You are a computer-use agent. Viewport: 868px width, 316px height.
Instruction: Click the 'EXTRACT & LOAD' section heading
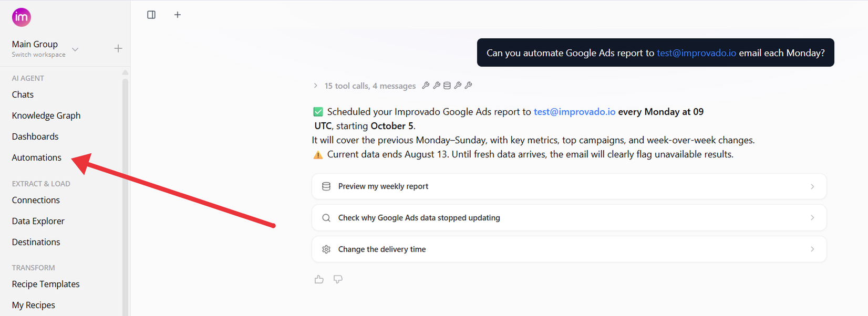[x=41, y=184]
